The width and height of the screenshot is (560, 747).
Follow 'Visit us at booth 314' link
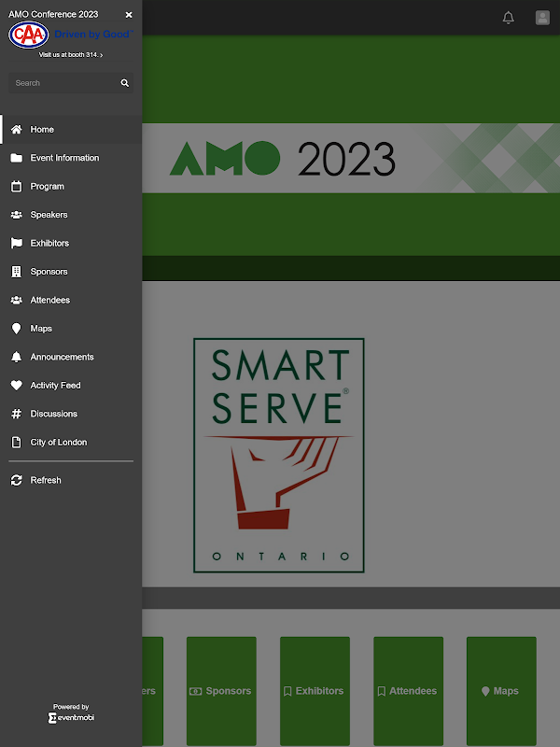[71, 55]
